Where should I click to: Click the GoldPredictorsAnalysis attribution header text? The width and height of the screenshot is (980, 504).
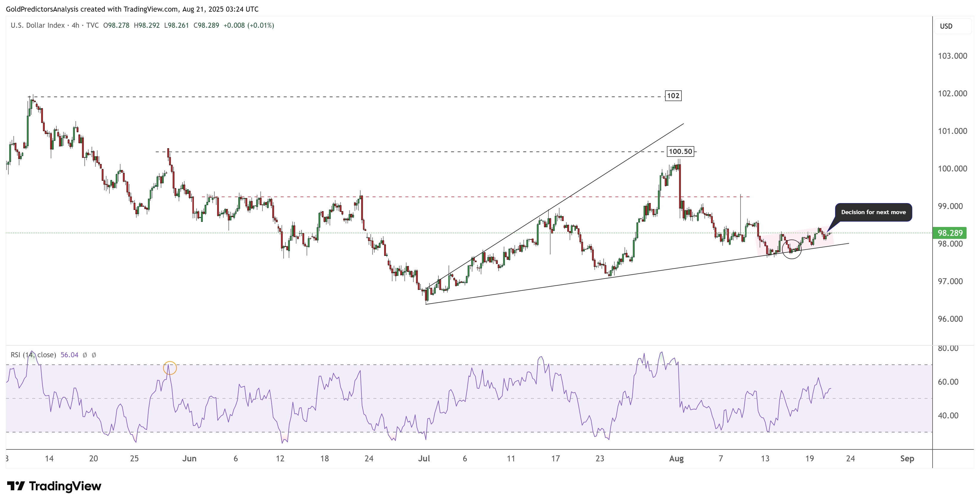coord(132,9)
